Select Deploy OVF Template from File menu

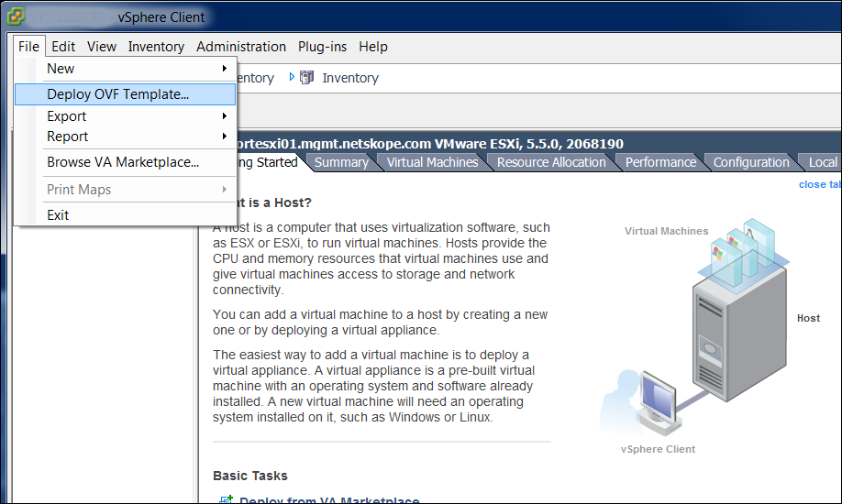tap(125, 94)
